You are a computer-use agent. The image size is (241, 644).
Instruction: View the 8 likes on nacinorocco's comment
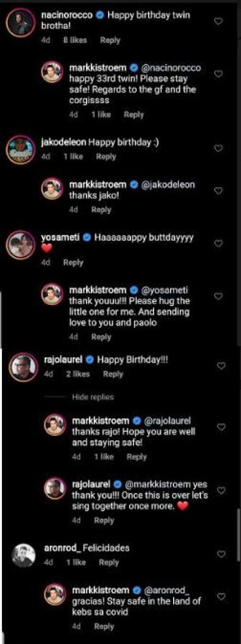click(75, 40)
